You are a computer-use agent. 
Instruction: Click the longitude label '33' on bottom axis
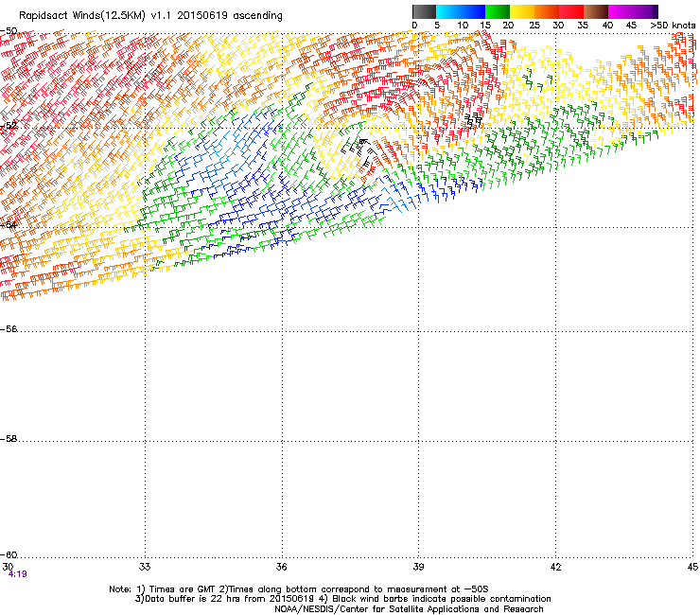point(145,567)
